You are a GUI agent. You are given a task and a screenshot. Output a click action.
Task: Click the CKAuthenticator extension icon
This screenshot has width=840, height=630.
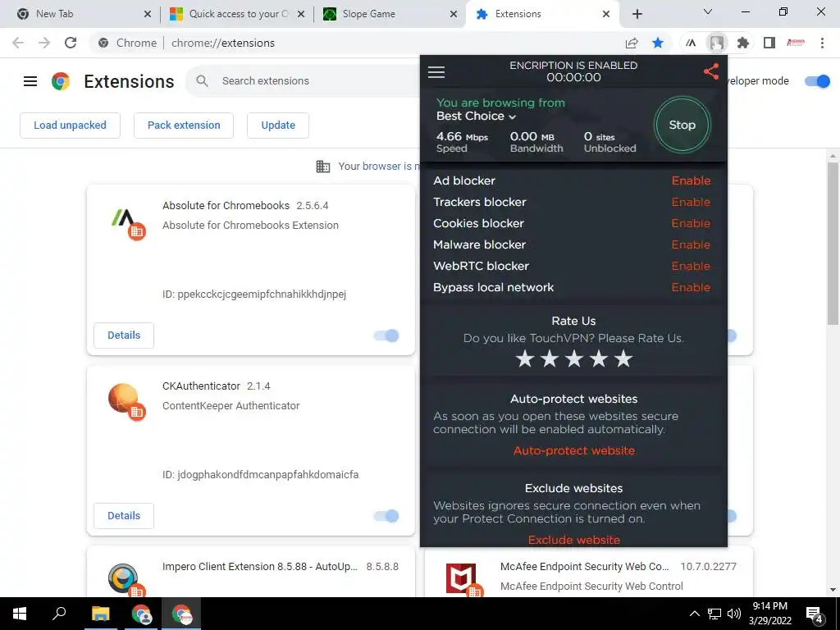127,402
